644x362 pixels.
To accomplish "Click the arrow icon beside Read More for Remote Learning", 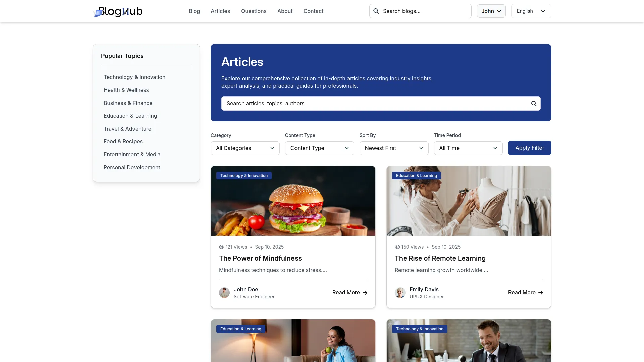I will (541, 293).
